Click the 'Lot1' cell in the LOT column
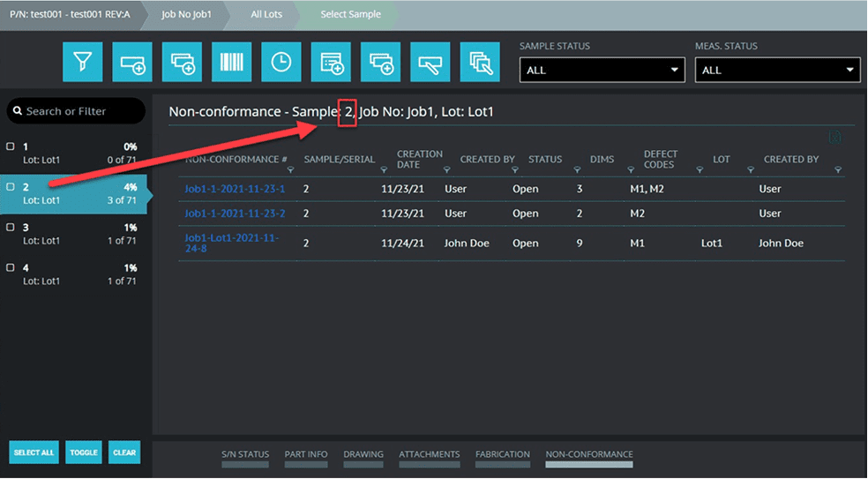Screen dimensions: 868x479 point(711,243)
